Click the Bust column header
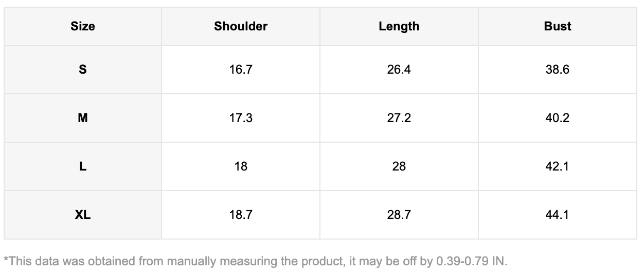This screenshot has height=272, width=644. tap(558, 26)
